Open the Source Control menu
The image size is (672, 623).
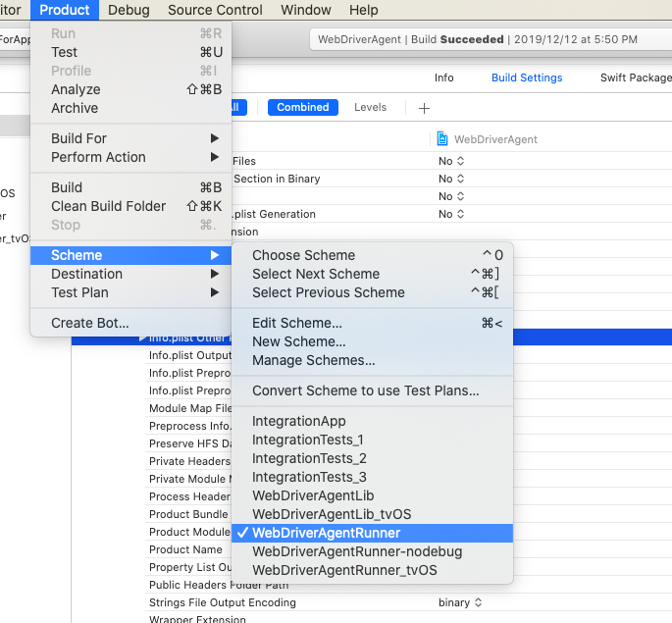(x=215, y=10)
